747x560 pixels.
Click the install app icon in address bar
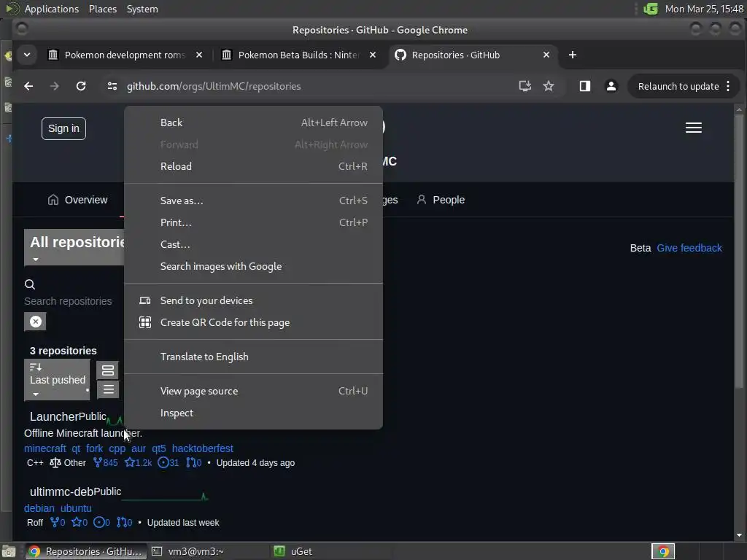[525, 86]
